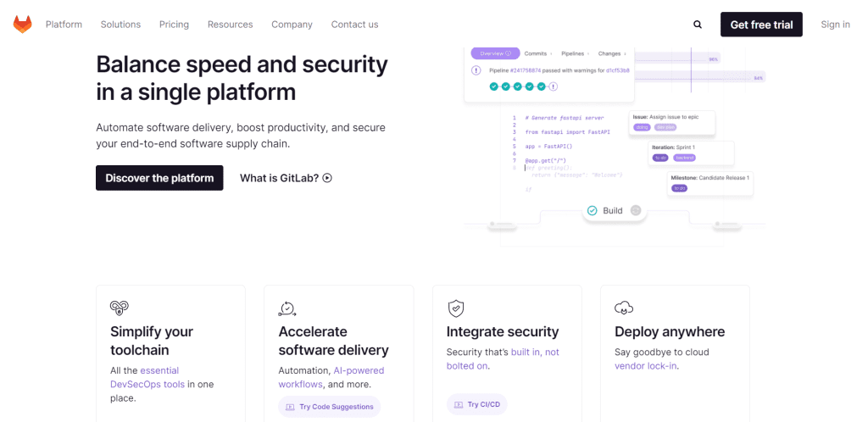The height and width of the screenshot is (422, 868).
Task: Click the Deploy anywhere cloud icon
Action: (624, 308)
